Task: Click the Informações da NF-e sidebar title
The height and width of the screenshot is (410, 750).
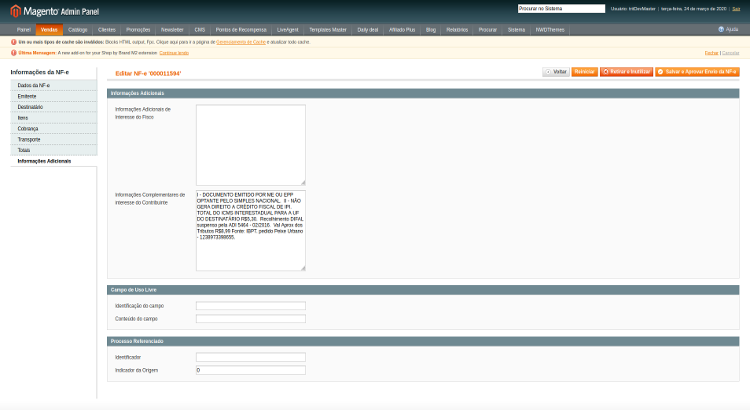Action: (x=40, y=72)
